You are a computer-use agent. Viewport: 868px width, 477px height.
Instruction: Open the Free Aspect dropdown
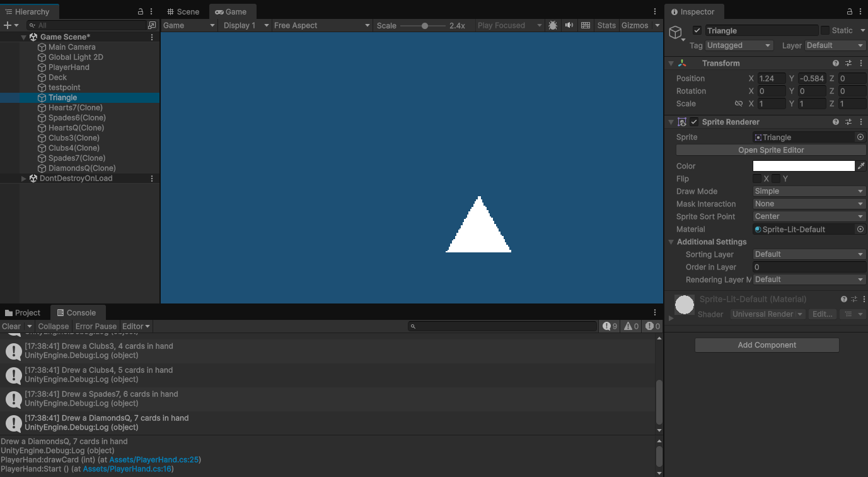[x=320, y=25]
